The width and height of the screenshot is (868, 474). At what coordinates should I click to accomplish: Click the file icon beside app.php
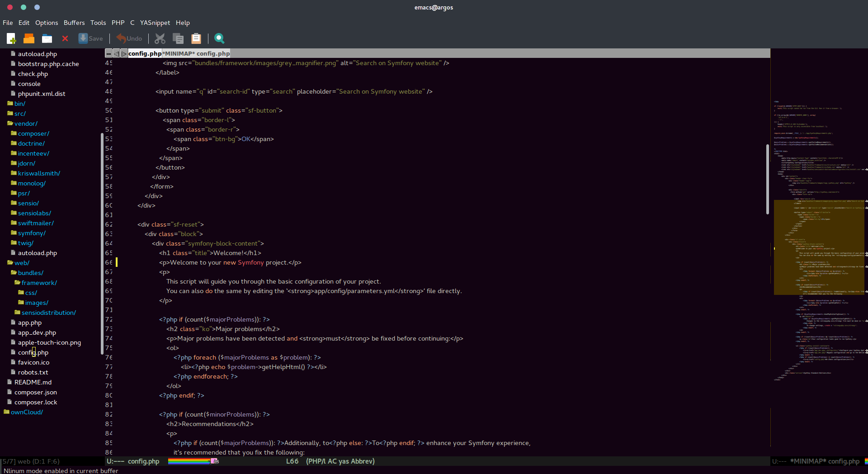click(13, 322)
